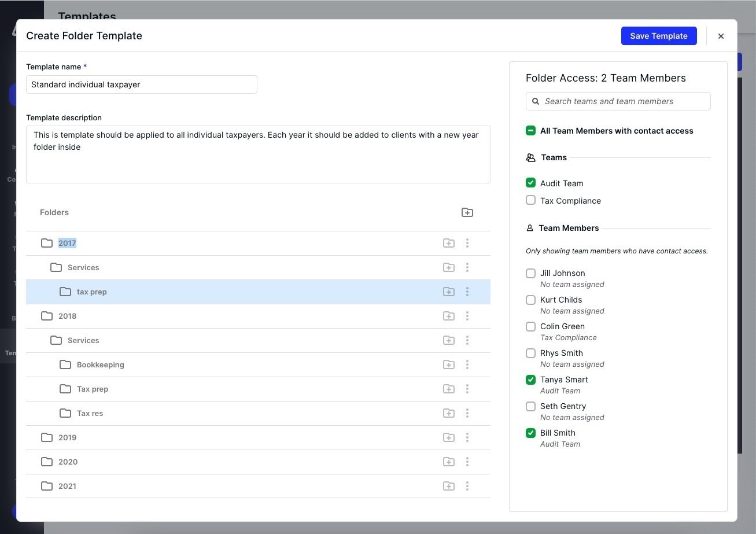Click inside the Template description box

(259, 153)
